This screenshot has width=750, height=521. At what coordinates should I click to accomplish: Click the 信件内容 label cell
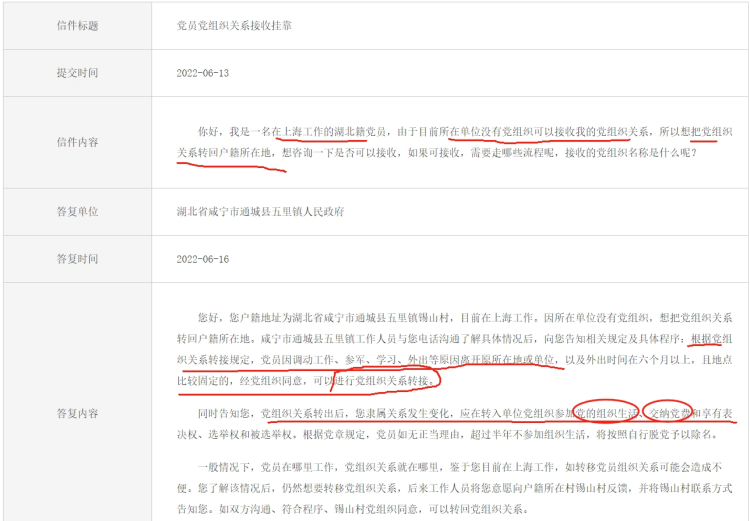pyautogui.click(x=77, y=142)
